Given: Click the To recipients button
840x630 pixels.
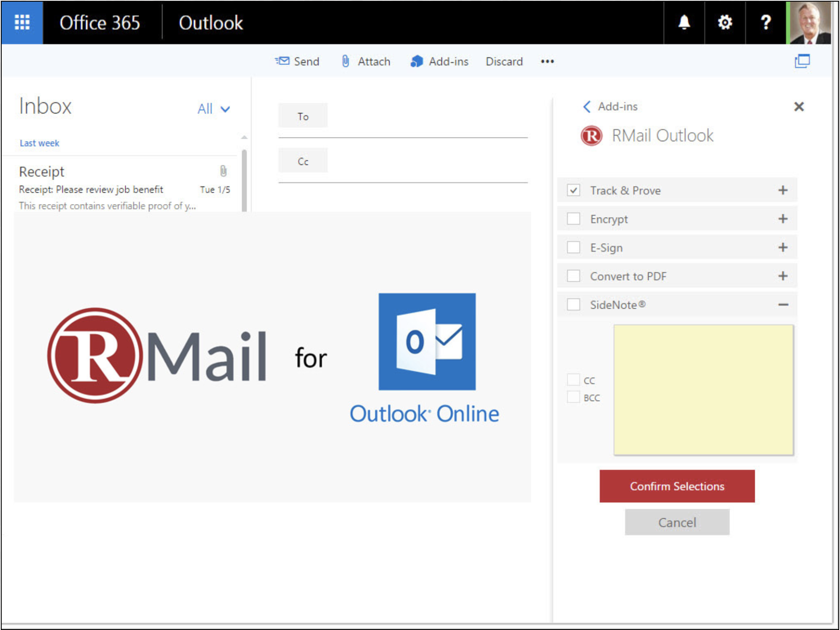Looking at the screenshot, I should (303, 116).
